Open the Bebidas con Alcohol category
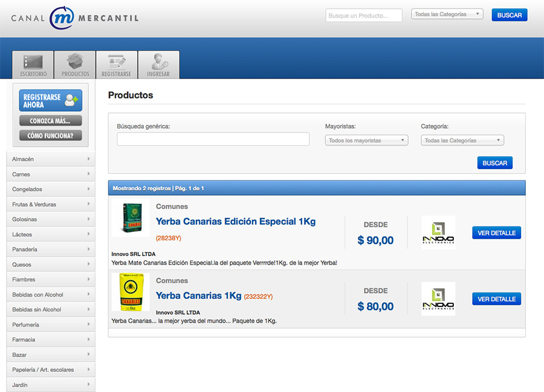Screen dimensions: 544x392 pyautogui.click(x=51, y=295)
